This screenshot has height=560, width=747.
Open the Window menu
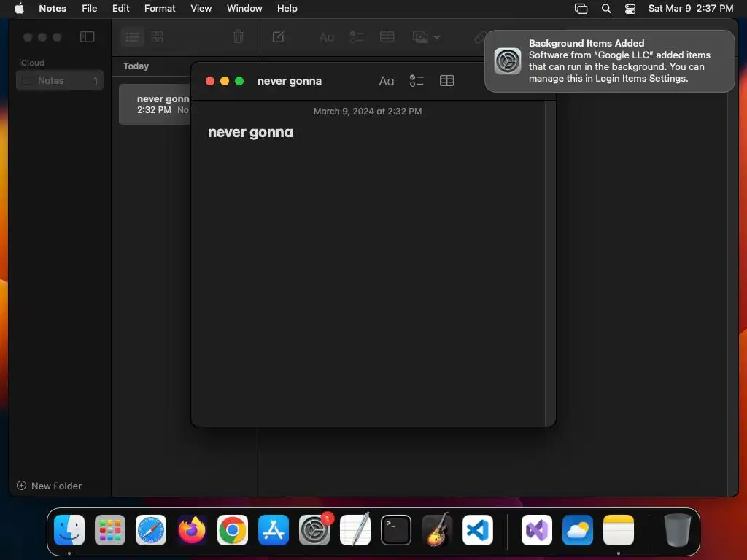click(x=244, y=8)
